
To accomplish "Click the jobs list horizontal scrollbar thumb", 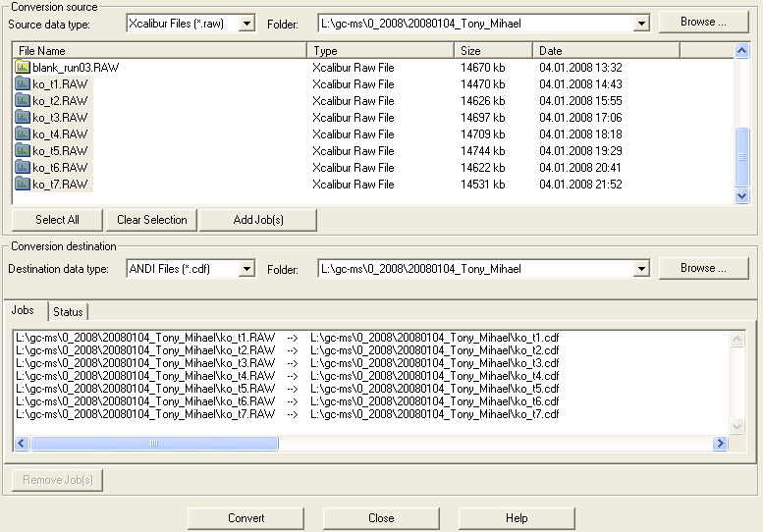I will pyautogui.click(x=154, y=444).
